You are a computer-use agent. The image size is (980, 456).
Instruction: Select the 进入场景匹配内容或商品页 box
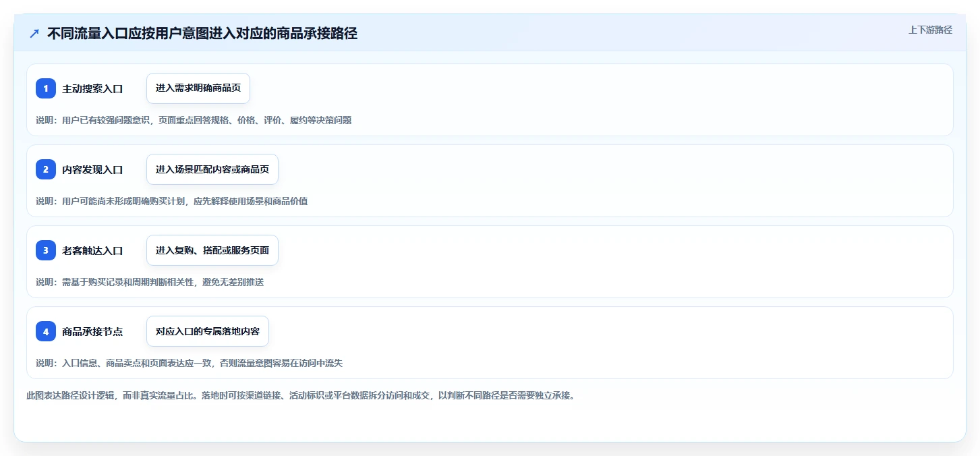pyautogui.click(x=212, y=169)
